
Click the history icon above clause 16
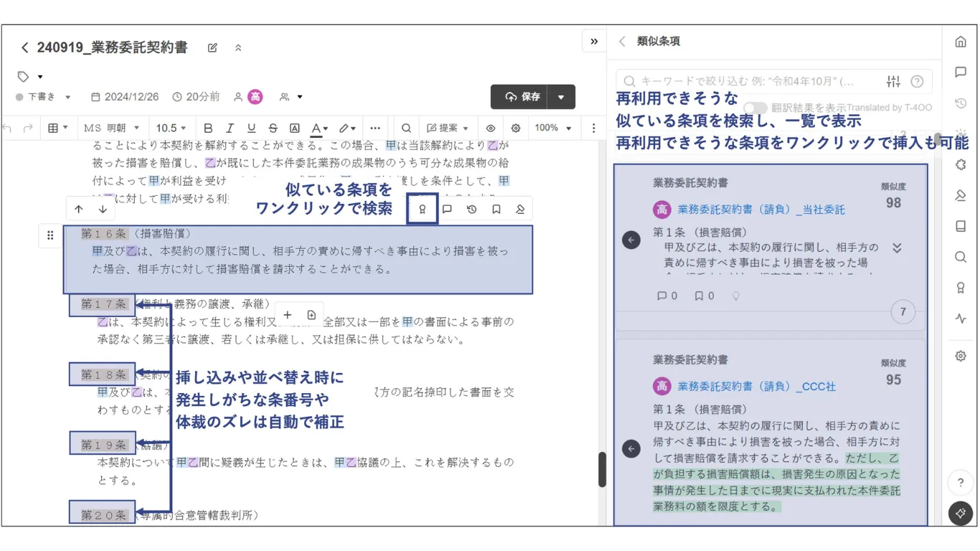click(x=471, y=209)
